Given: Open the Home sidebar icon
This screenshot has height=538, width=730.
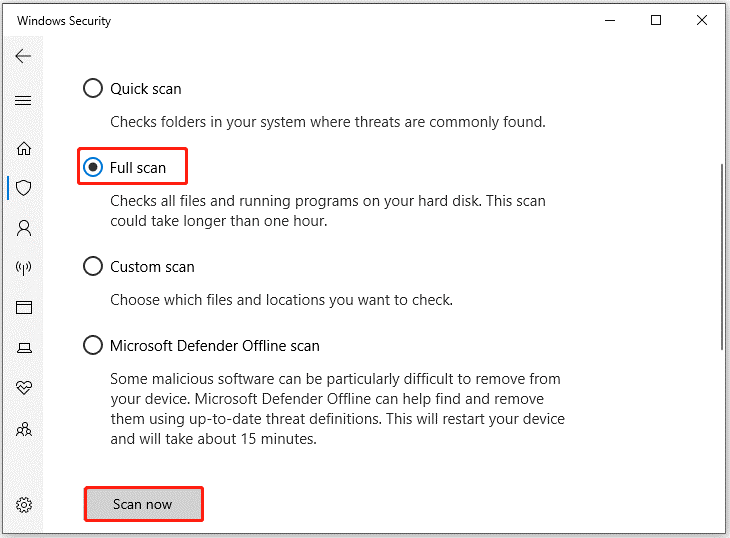Looking at the screenshot, I should pos(24,148).
